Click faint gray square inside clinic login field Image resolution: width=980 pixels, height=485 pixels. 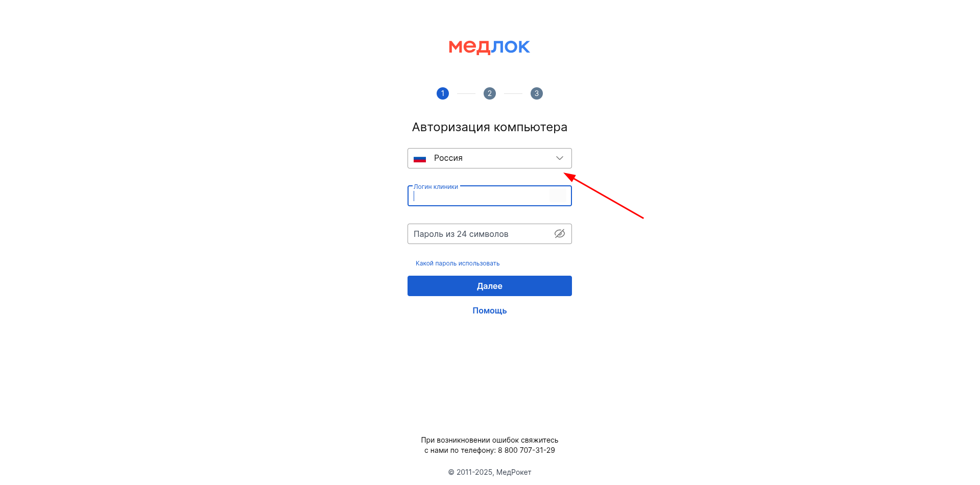pyautogui.click(x=557, y=196)
